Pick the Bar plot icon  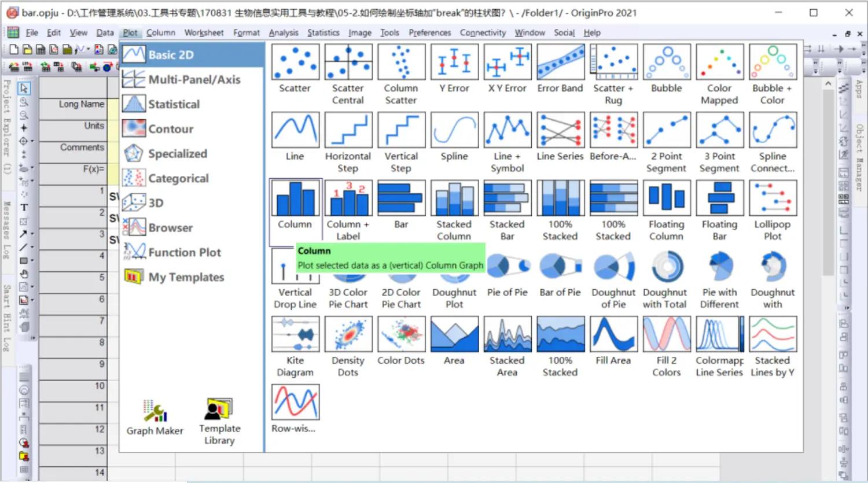tap(401, 198)
